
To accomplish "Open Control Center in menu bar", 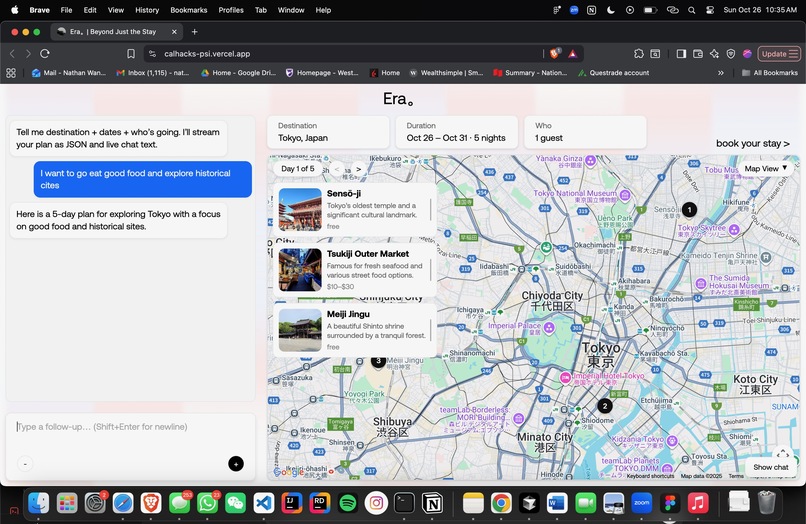I will point(709,10).
